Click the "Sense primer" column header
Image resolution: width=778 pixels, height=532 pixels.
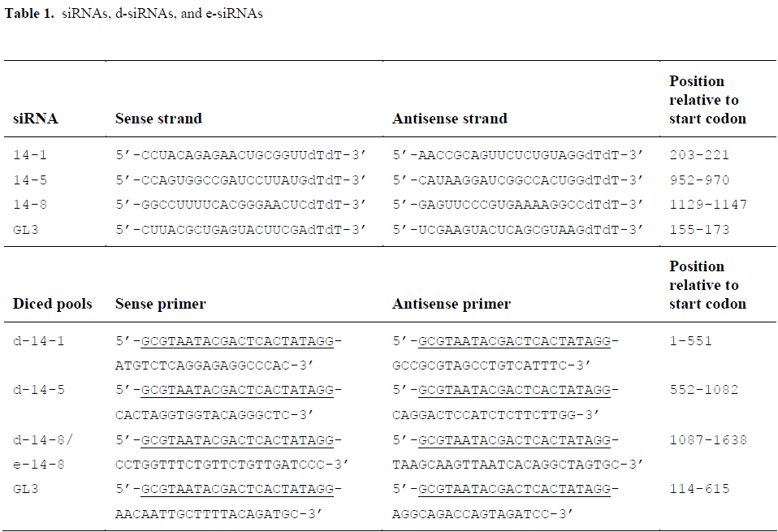point(160,304)
